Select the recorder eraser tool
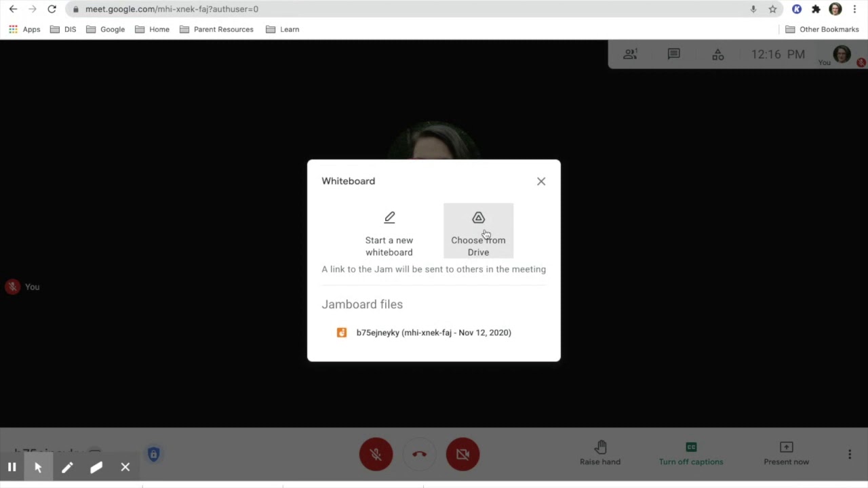This screenshot has height=488, width=868. tap(96, 467)
